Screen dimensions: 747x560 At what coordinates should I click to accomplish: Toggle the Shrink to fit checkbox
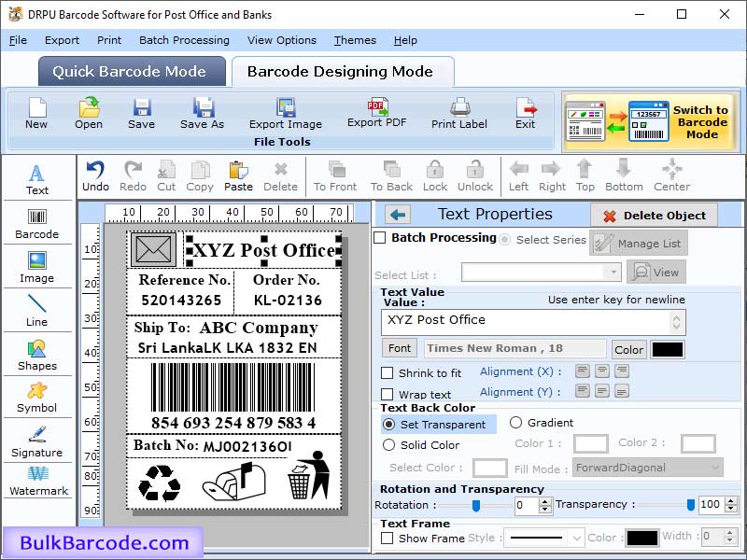[x=387, y=372]
